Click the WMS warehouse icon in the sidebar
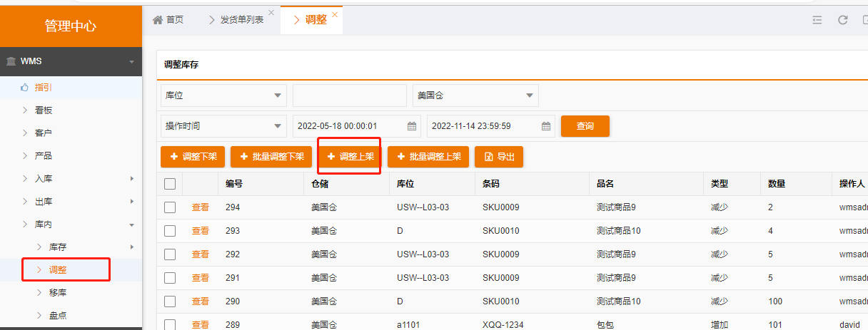 tap(11, 61)
